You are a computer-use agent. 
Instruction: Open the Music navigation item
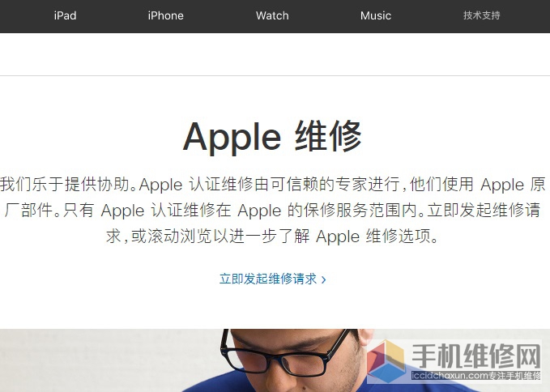(376, 15)
